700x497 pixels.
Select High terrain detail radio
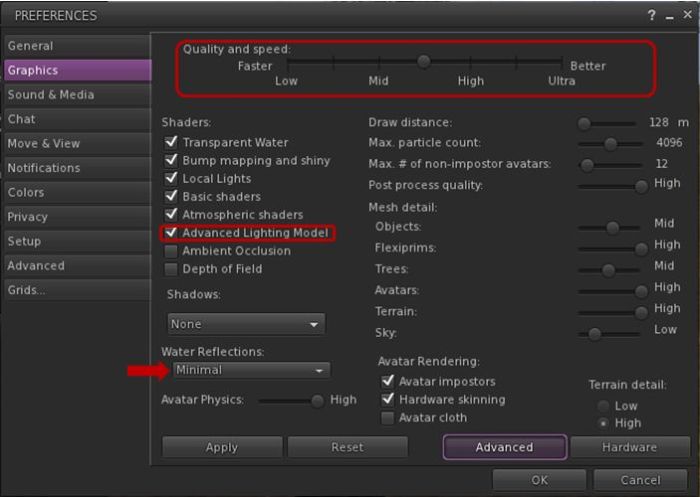click(x=604, y=423)
